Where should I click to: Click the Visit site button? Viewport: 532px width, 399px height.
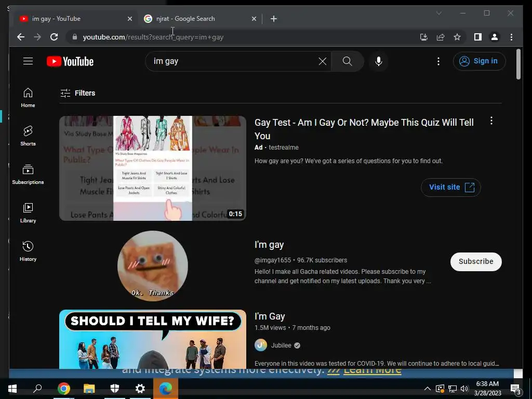tap(450, 187)
